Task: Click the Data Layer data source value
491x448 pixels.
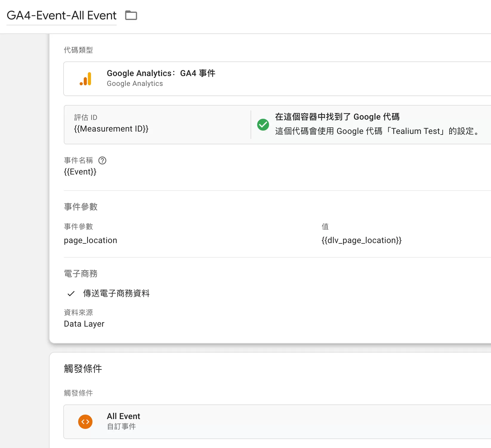Action: (x=84, y=324)
